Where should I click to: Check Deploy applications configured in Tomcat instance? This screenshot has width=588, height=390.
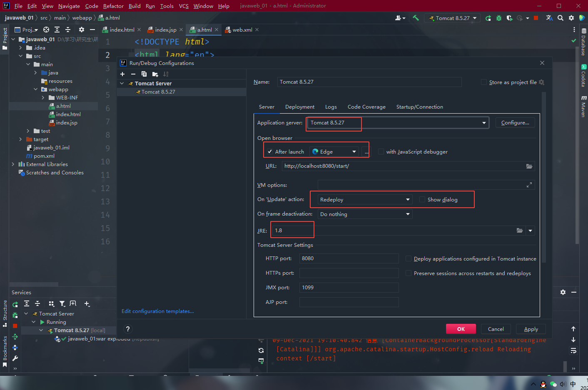(409, 258)
